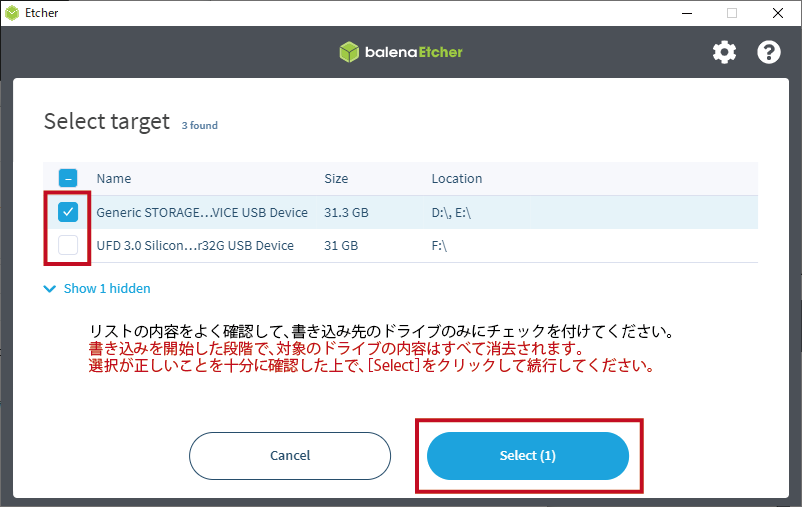803x508 pixels.
Task: Click the F:\ location cell
Action: (x=439, y=246)
